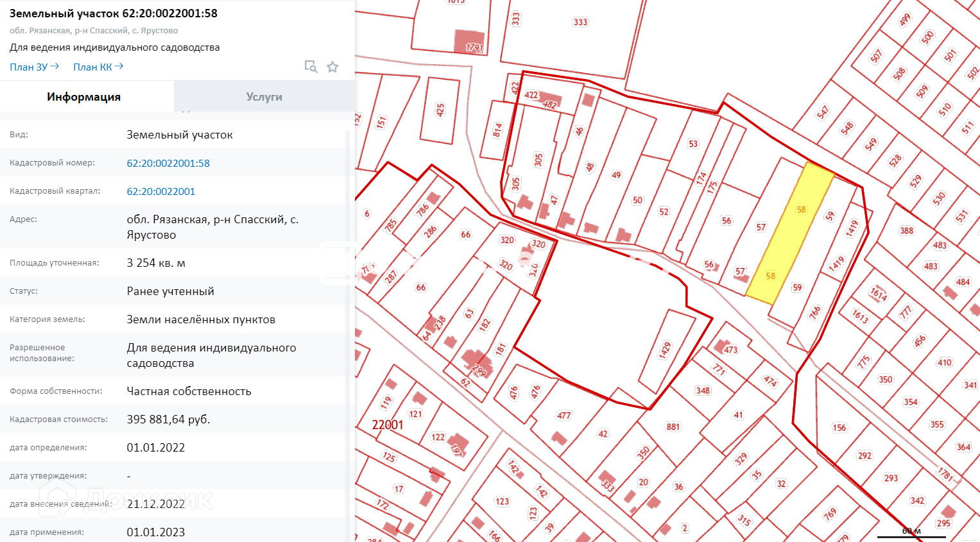Click parcel 425 on the map

tap(440, 110)
